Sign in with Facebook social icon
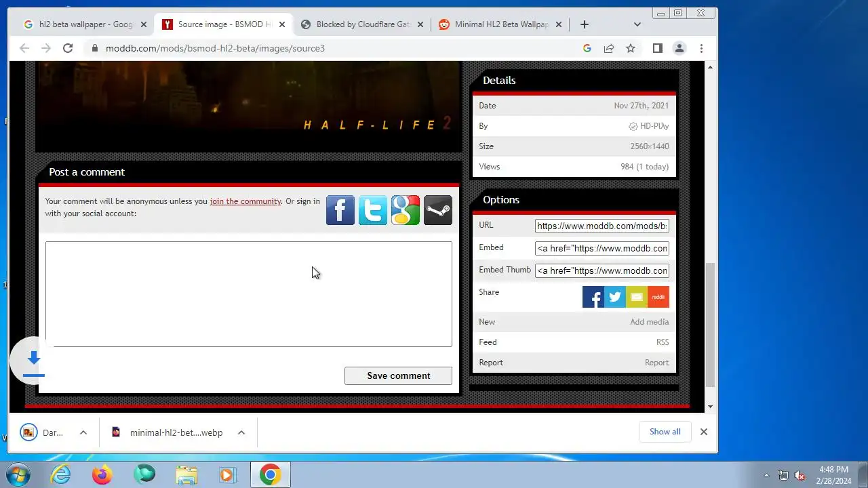This screenshot has width=868, height=488. 340,210
